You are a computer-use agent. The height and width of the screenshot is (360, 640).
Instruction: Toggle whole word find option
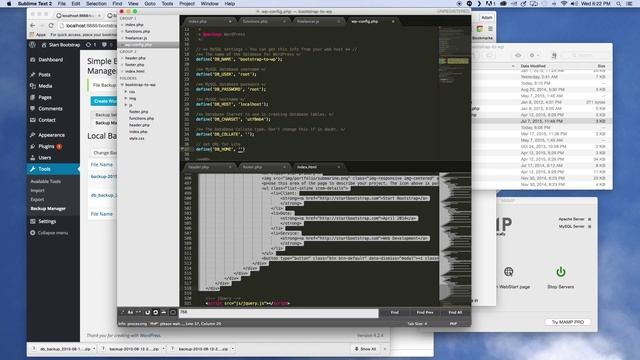[138, 312]
